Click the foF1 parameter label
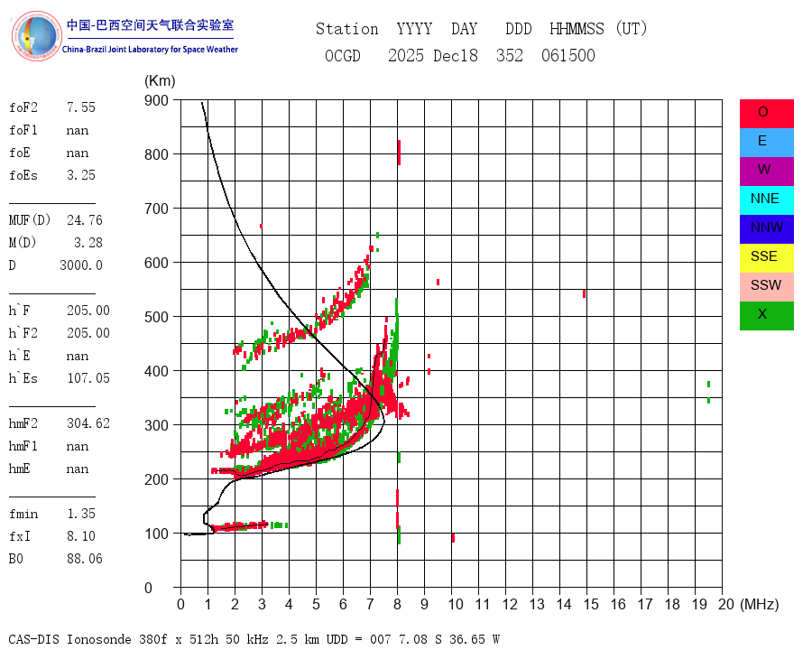Screen dimensions: 812x650 (23, 130)
